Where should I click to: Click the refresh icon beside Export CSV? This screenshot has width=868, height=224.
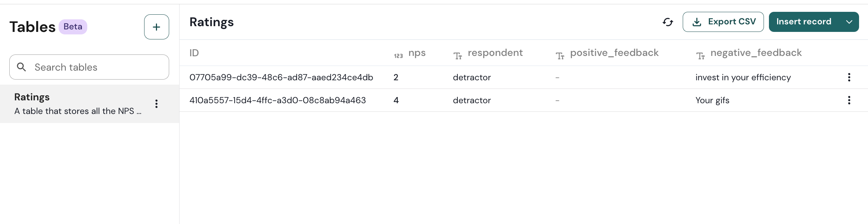pyautogui.click(x=667, y=22)
